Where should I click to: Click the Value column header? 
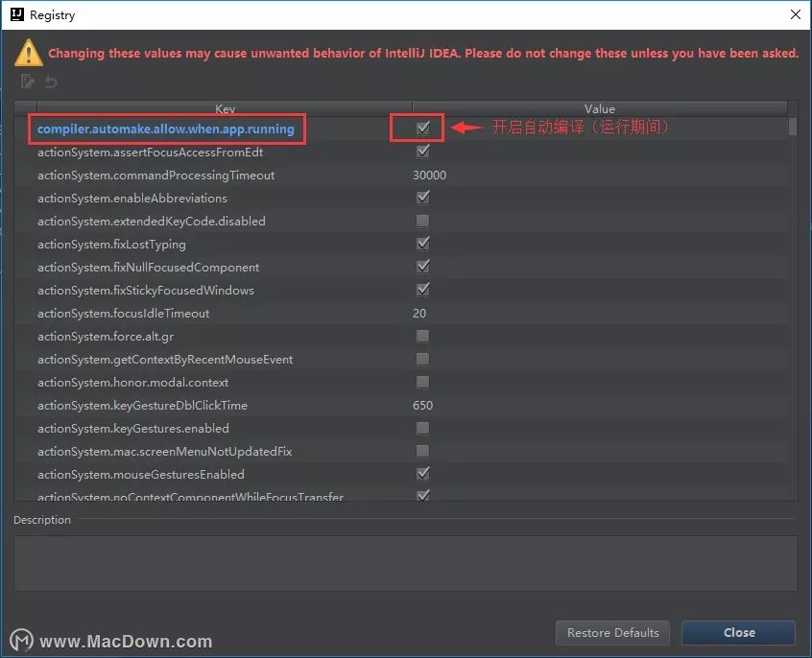tap(600, 108)
